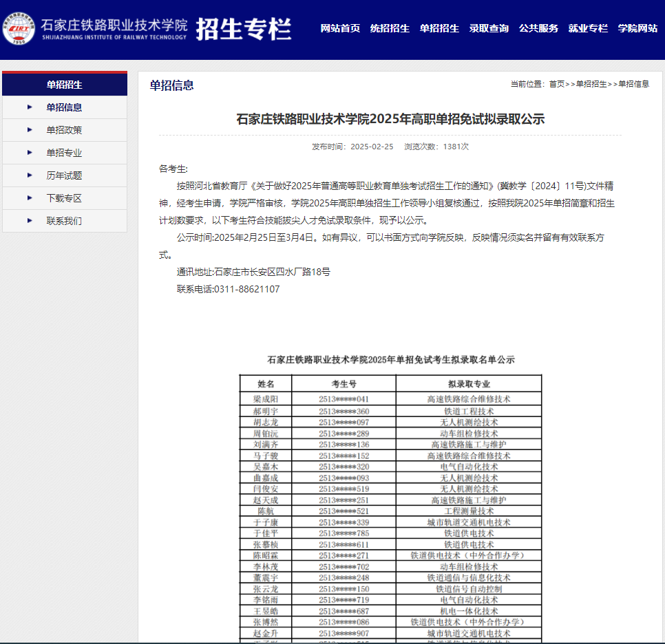Click the arrow icon beside 单招专业

tap(28, 152)
